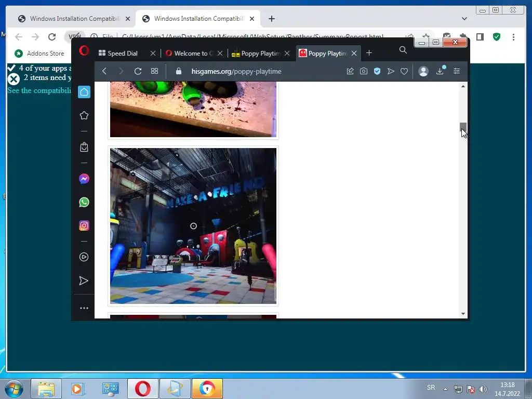
Task: Open Opera Easy Setup sliders icon
Action: (x=457, y=71)
